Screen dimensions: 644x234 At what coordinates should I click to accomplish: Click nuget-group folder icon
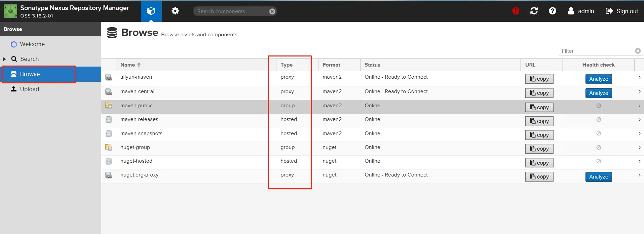coord(109,147)
